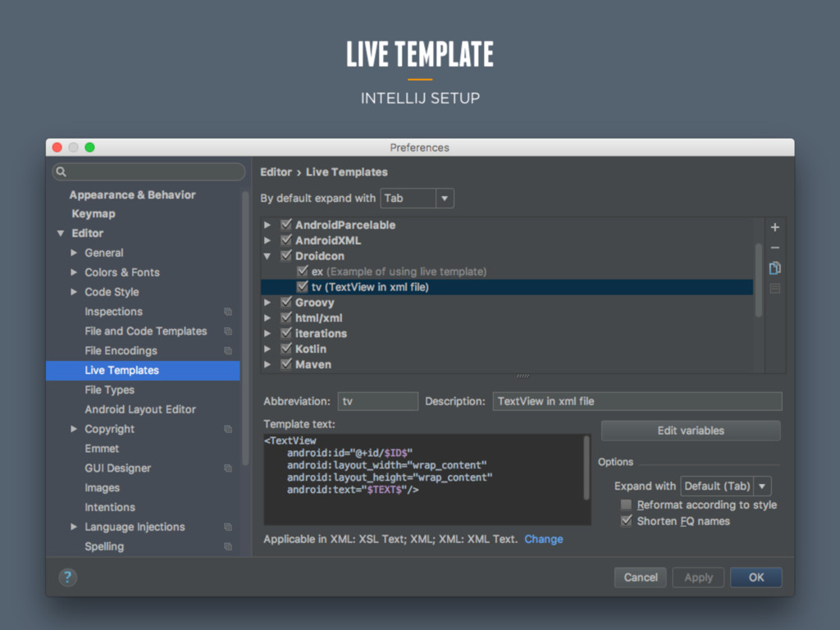Click project-level icon next to Language Injections

point(228,527)
